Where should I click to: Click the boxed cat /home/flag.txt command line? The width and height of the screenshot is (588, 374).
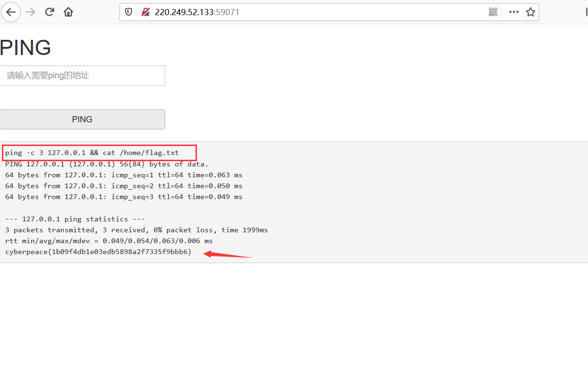coord(92,153)
